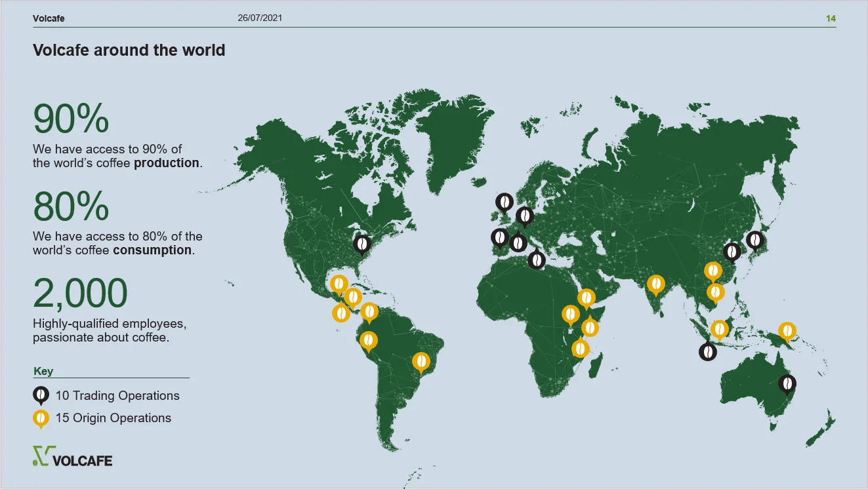Image resolution: width=868 pixels, height=489 pixels.
Task: Click the yellow Origin Operations key icon
Action: pos(41,418)
